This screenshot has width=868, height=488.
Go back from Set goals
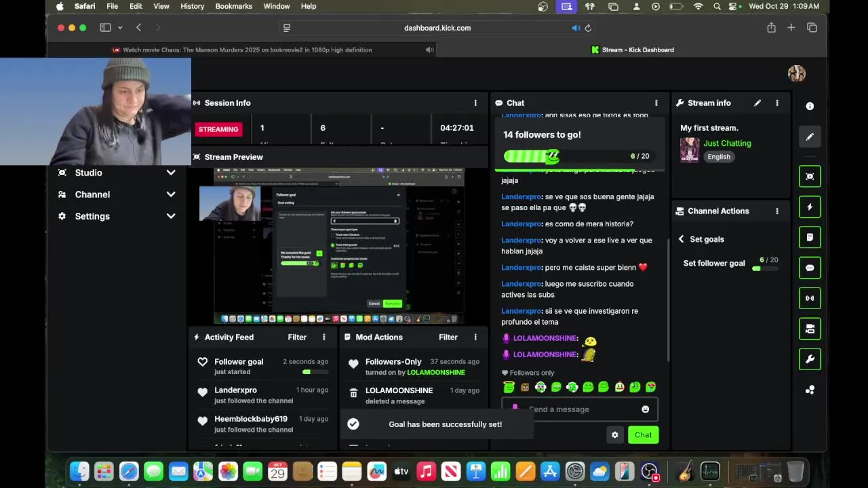point(682,239)
